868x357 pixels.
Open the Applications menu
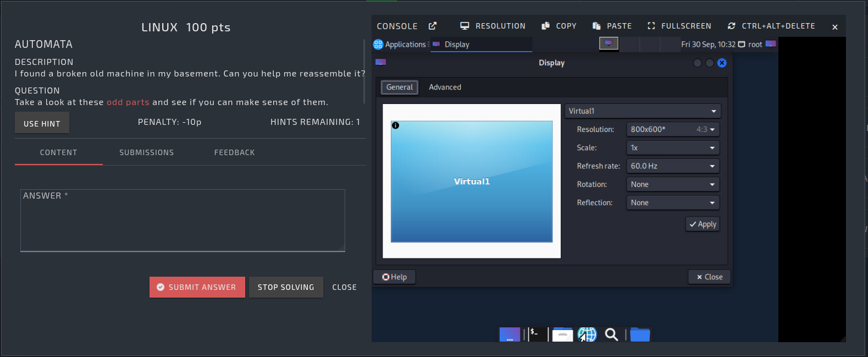coord(400,45)
